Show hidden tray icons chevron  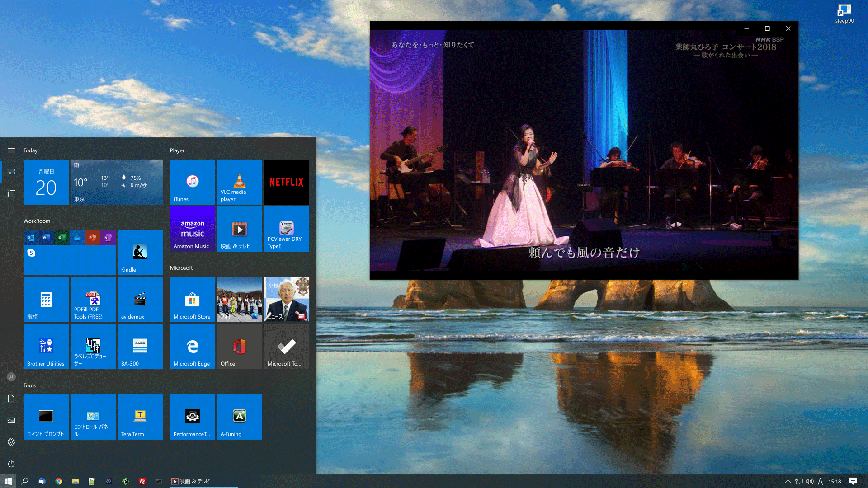point(788,481)
